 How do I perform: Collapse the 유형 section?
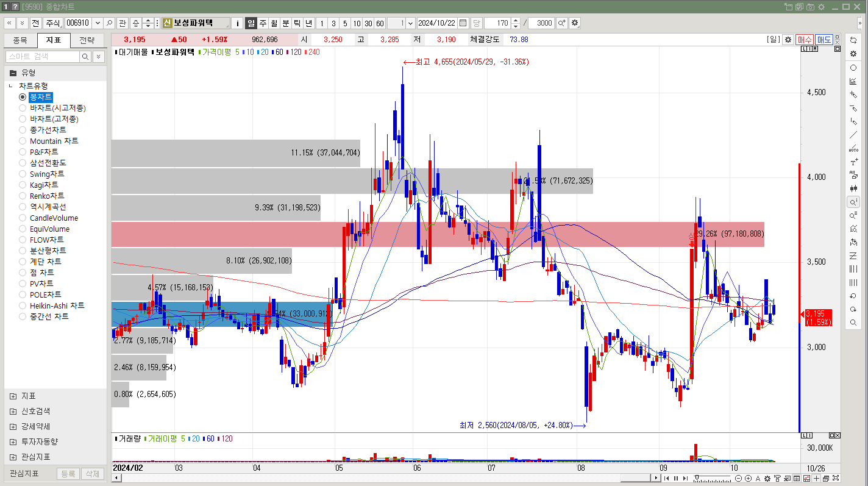pyautogui.click(x=13, y=73)
